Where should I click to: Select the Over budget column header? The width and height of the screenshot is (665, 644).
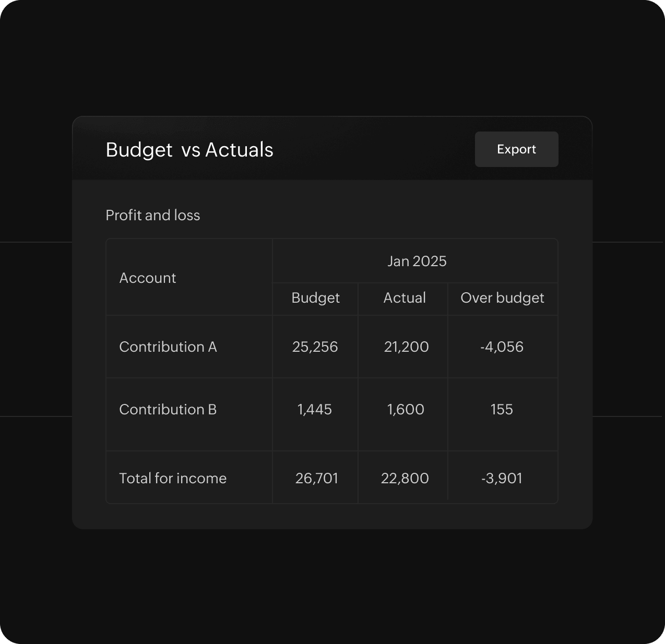click(502, 298)
